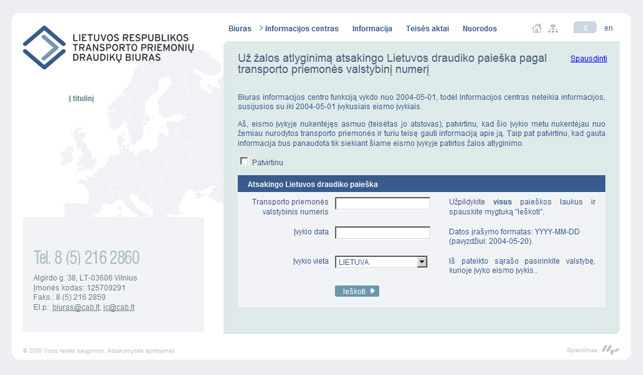
Task: Click the Atsakingo Lietuvos draudiko paieška header
Action: [421, 184]
